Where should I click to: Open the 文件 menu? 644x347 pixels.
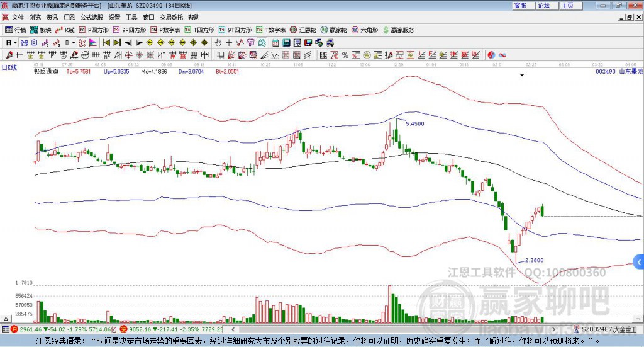(x=18, y=17)
